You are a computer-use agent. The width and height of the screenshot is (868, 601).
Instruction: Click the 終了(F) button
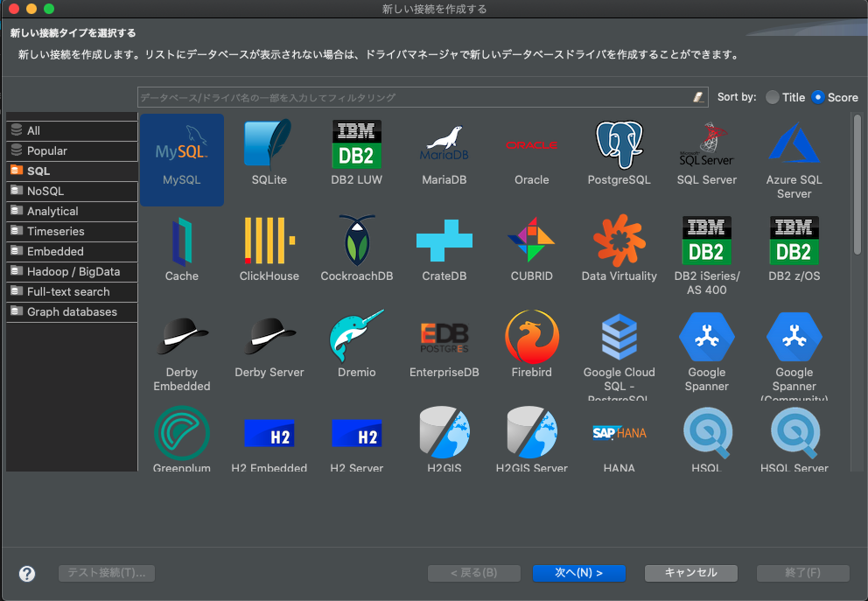(802, 573)
